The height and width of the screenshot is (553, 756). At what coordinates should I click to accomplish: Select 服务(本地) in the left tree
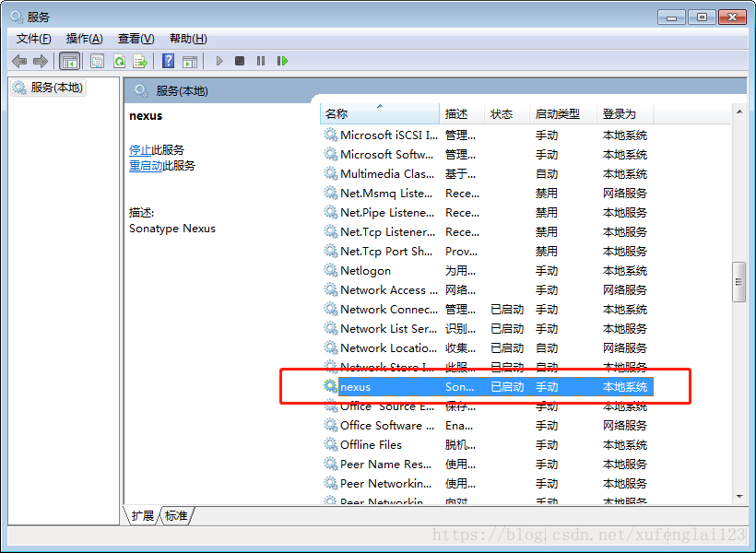tap(48, 88)
